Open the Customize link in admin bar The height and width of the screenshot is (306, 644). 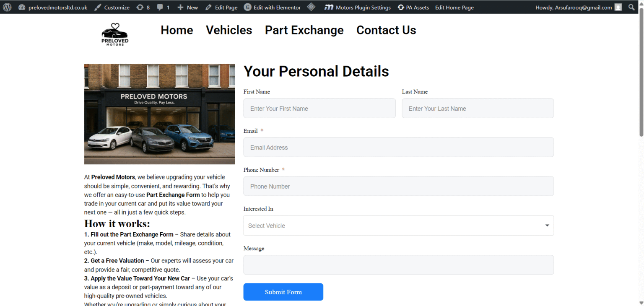click(x=116, y=7)
